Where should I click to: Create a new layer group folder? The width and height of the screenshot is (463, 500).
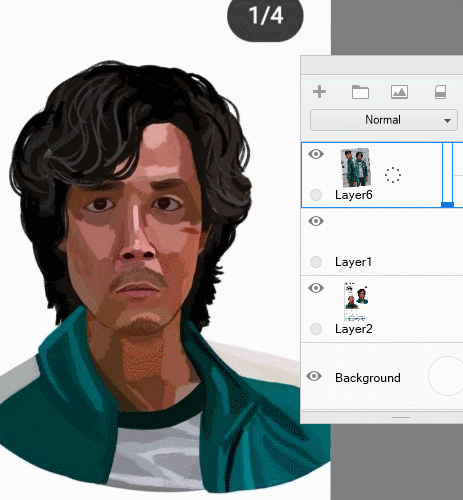point(360,92)
